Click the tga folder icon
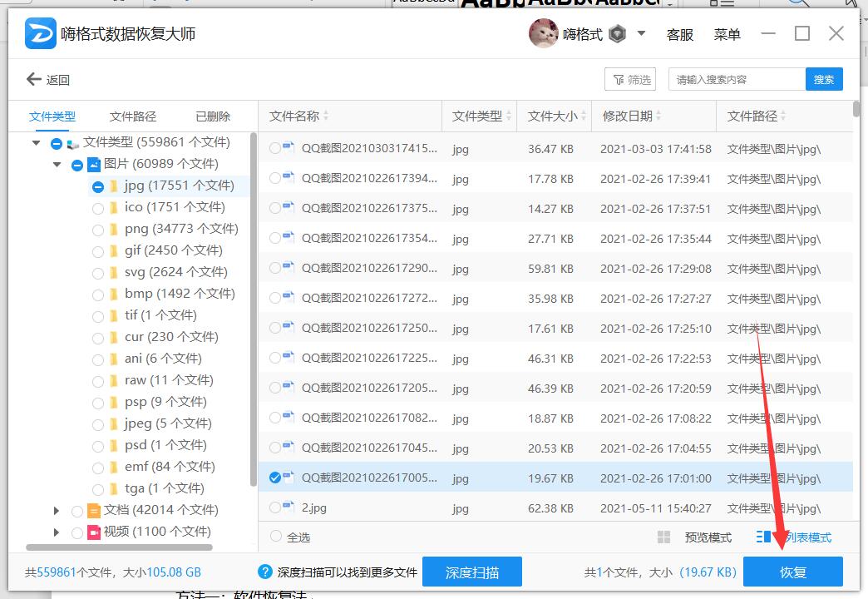The height and width of the screenshot is (599, 868). coord(113,488)
